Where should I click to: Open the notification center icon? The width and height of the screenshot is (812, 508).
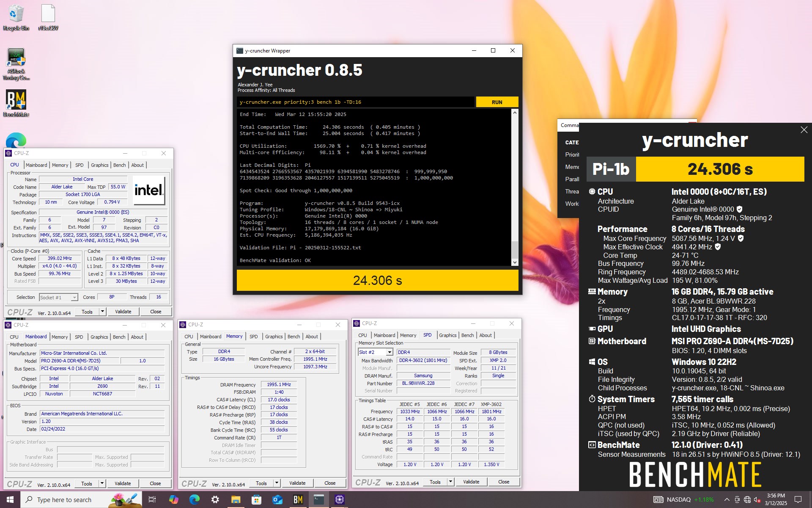(x=798, y=500)
